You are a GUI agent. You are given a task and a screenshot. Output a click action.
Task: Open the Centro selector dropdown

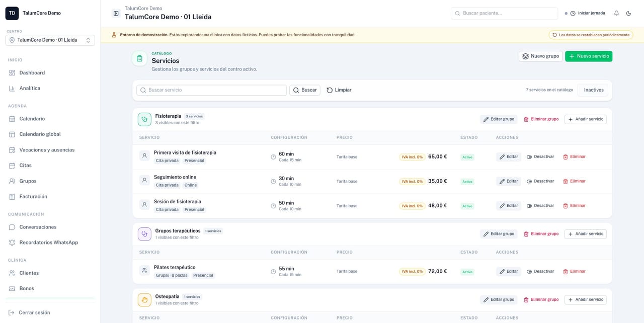(x=50, y=40)
